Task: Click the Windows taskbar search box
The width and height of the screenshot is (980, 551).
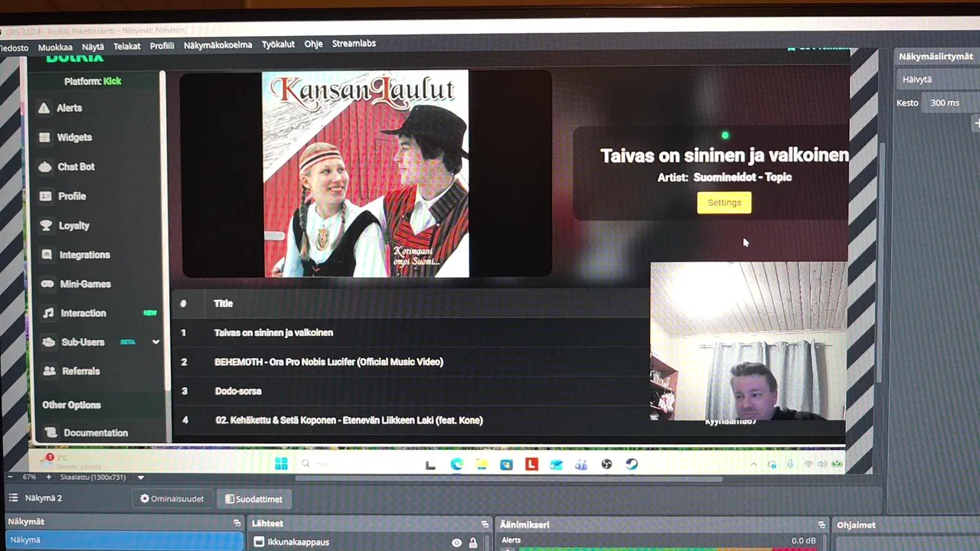Action: [x=352, y=464]
